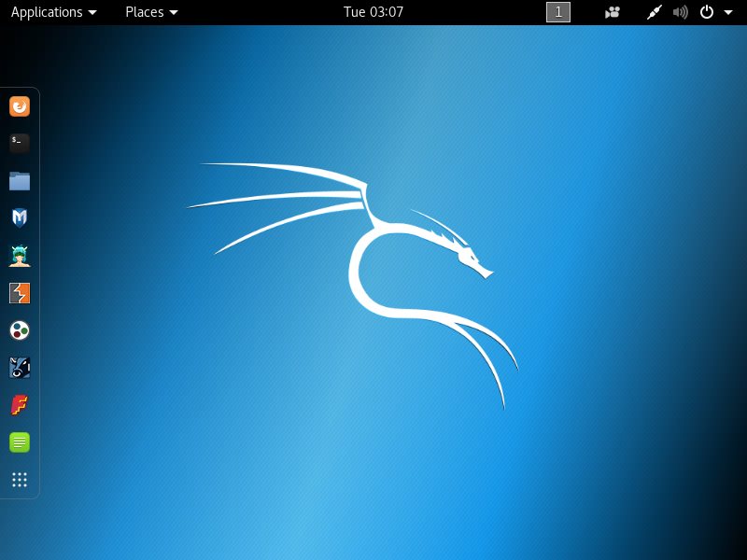Open the Places menu
The height and width of the screenshot is (560, 747).
coord(151,12)
